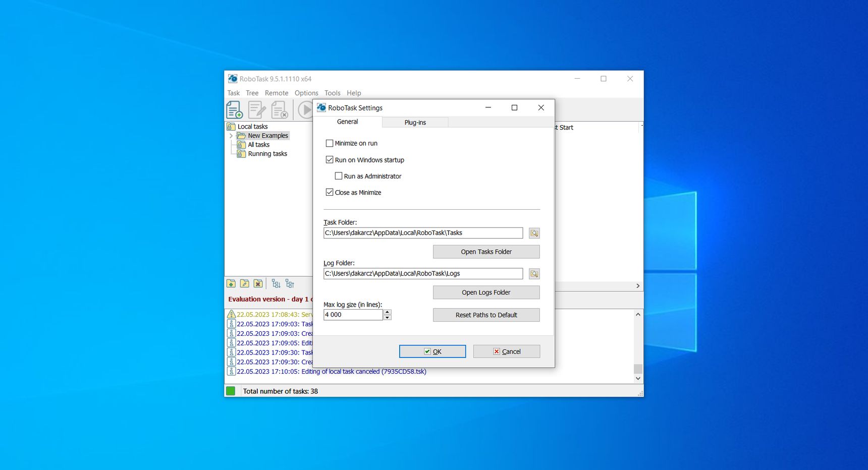Screen dimensions: 868x470
Task: Uncheck the Close as Minimize option
Action: [x=330, y=192]
